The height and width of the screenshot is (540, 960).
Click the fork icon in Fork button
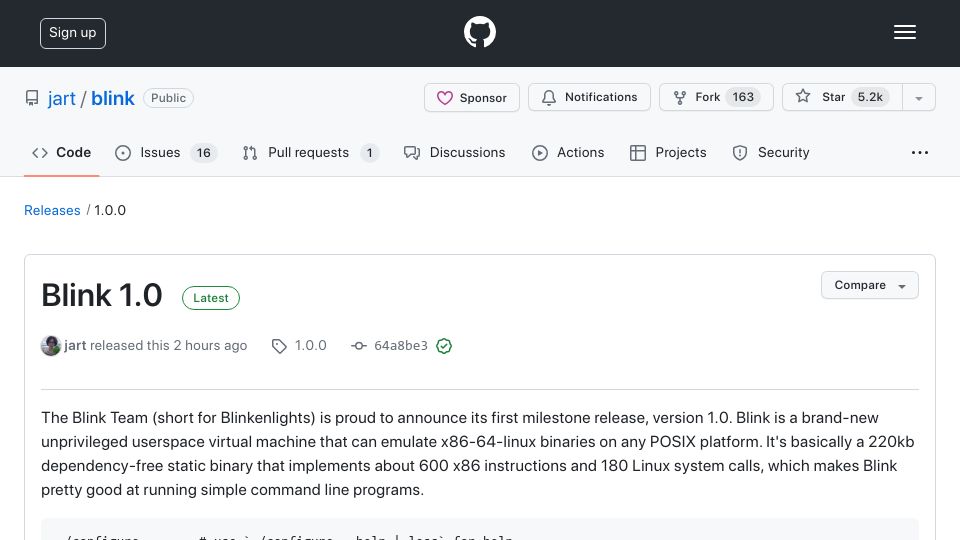[680, 98]
